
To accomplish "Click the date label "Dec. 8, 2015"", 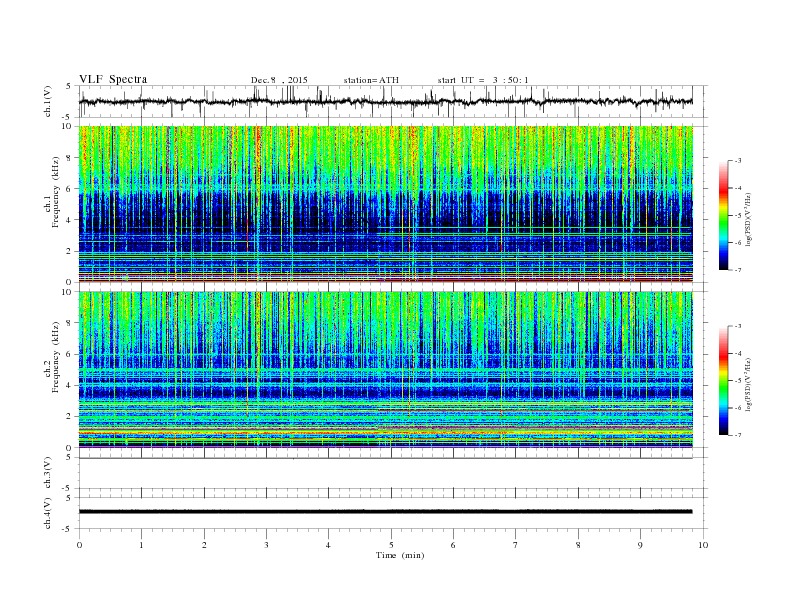I will click(x=279, y=80).
